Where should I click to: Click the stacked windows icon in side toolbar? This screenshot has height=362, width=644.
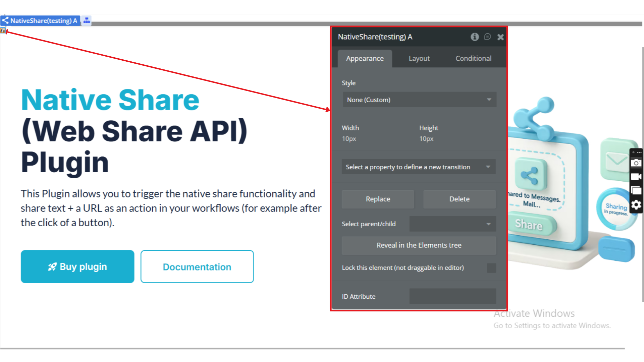636,191
